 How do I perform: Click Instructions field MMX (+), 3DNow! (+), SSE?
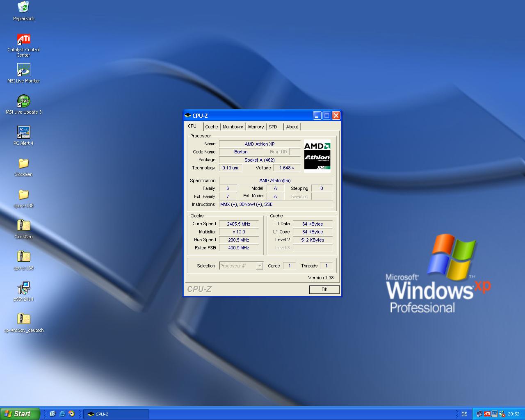276,204
